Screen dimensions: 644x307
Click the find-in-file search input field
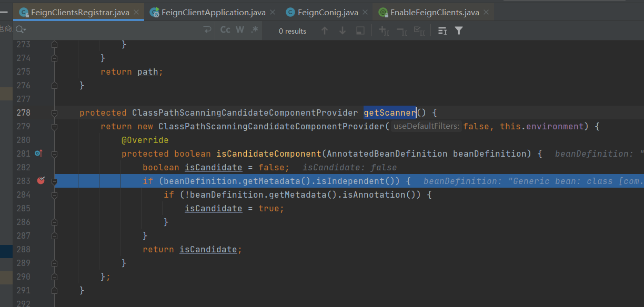pos(113,30)
